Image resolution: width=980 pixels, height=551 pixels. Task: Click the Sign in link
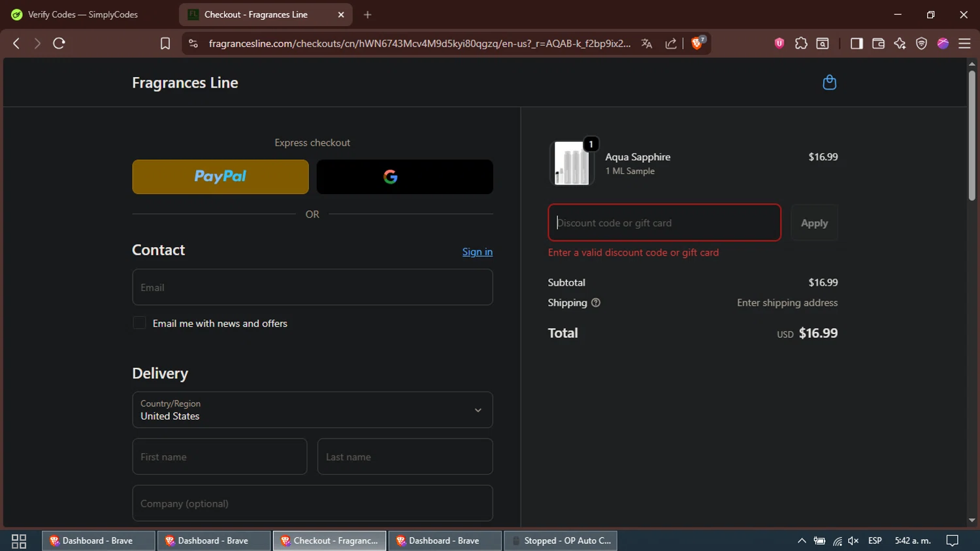click(478, 252)
